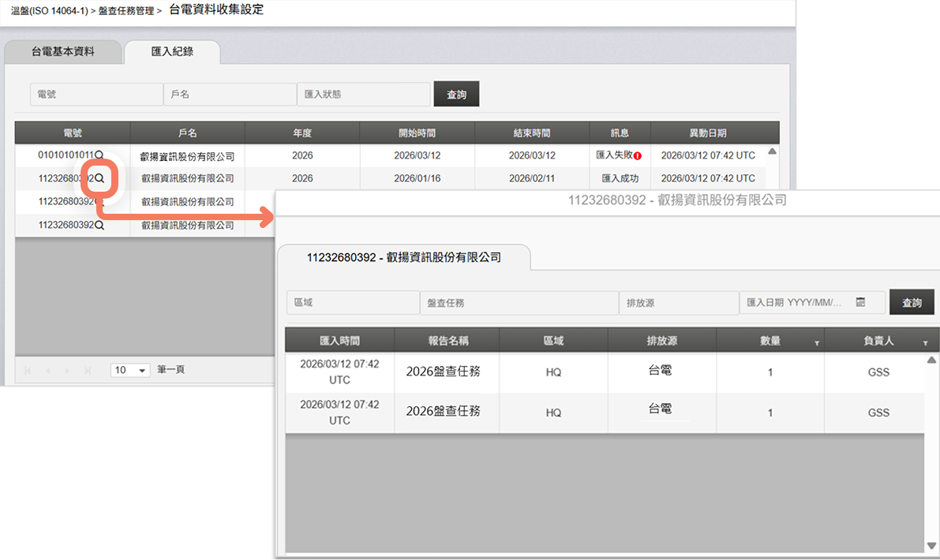Click the magnifier icon beside 01010101011
Viewport: 940px width, 560px height.
coord(99,155)
